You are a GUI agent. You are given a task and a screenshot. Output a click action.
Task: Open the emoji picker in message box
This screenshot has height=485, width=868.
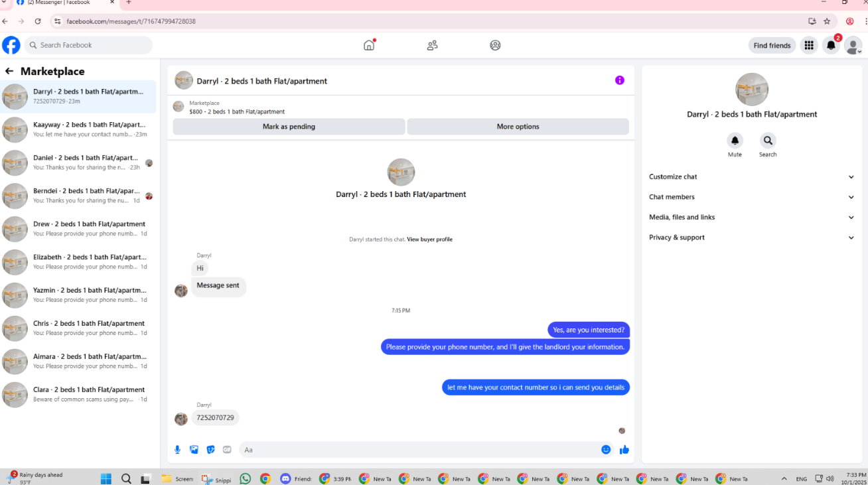pos(606,450)
